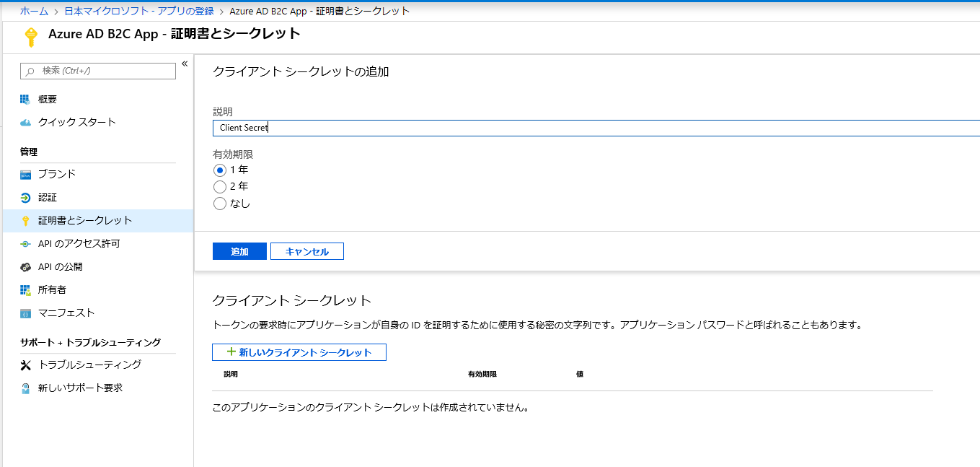This screenshot has height=467, width=980.
Task: Open the マニフェスト menu item
Action: click(x=98, y=313)
